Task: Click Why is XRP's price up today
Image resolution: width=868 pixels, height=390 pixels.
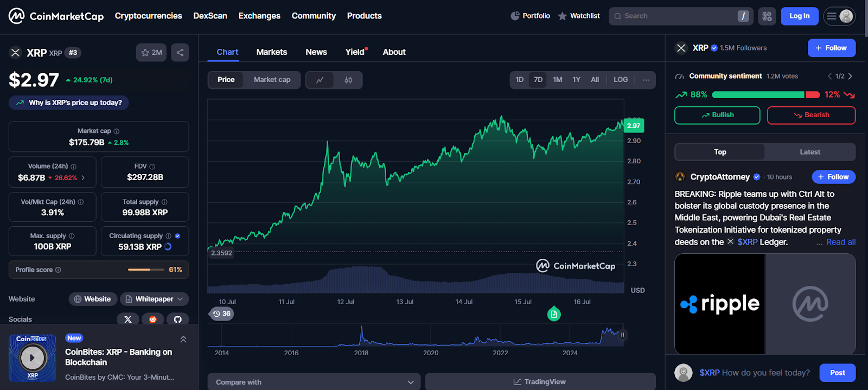Action: [69, 103]
